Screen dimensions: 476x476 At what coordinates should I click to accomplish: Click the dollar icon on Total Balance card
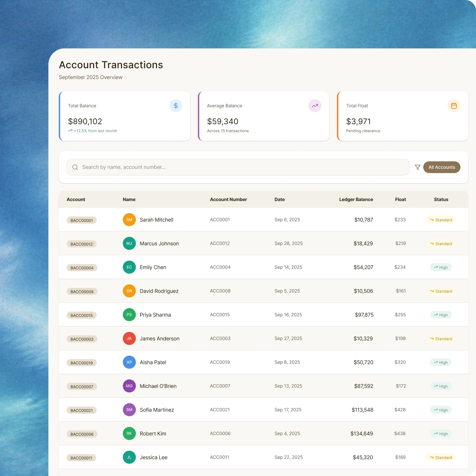(x=176, y=106)
